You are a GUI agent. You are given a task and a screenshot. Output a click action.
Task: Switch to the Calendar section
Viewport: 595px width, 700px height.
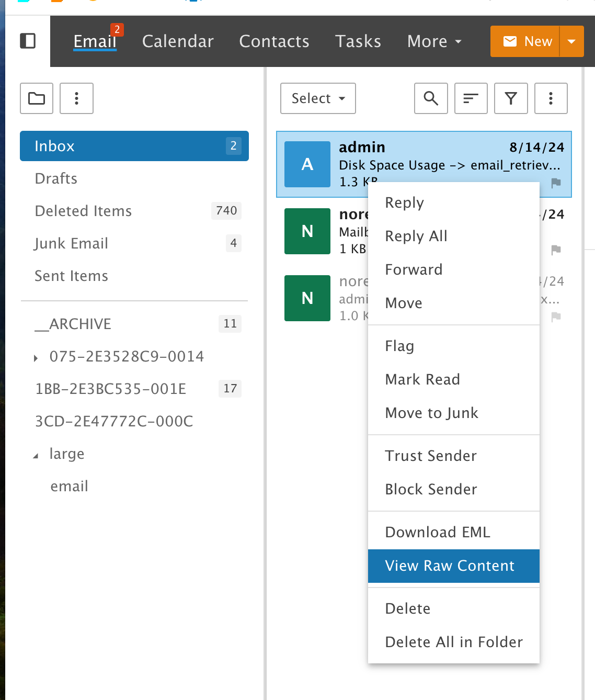click(x=178, y=41)
